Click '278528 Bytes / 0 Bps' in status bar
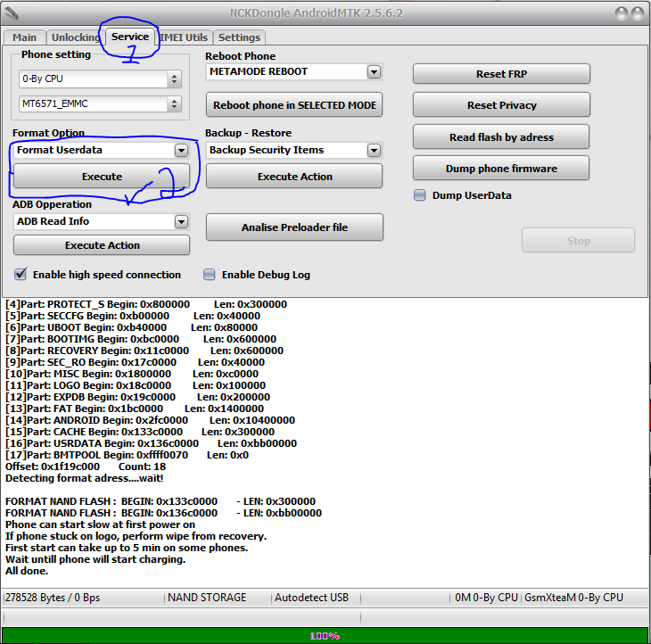Viewport: 651px width, 644px height. pyautogui.click(x=53, y=598)
